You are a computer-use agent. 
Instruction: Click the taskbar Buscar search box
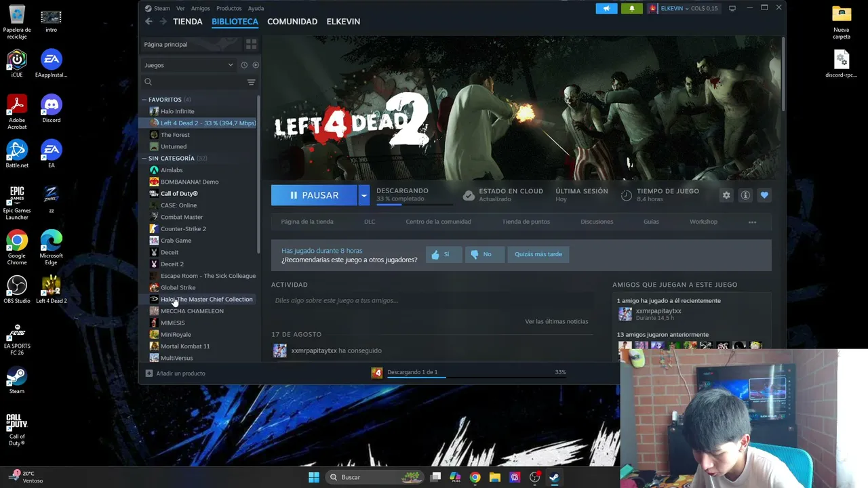coord(374,477)
